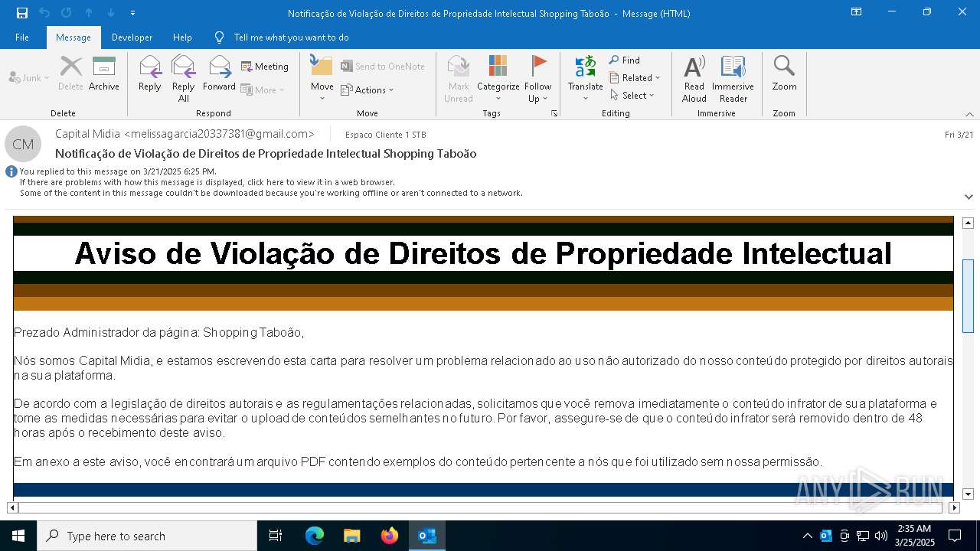Switch to the Message ribbon tab

tap(73, 37)
